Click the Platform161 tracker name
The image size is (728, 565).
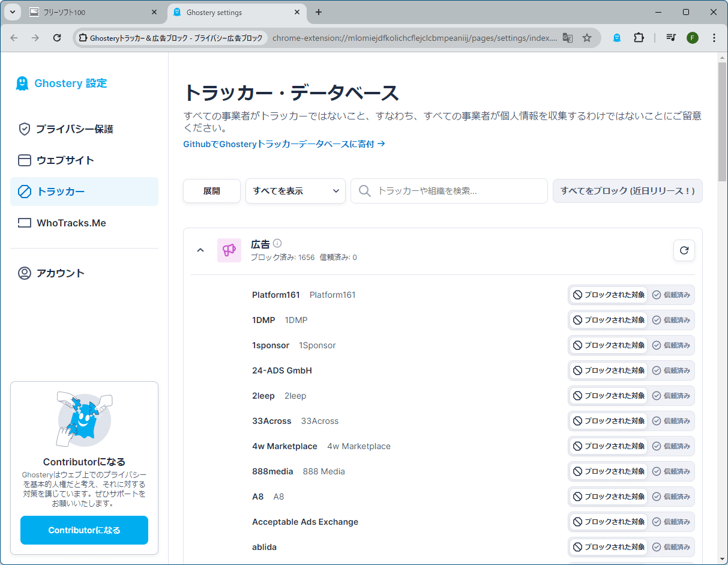(276, 295)
